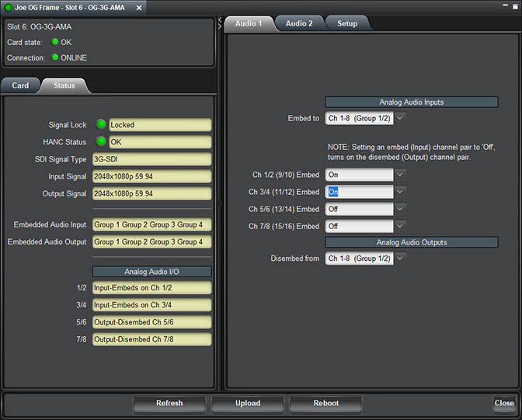Screen dimensions: 522x420
Task: Click the green Card state indicator
Action: tap(55, 42)
